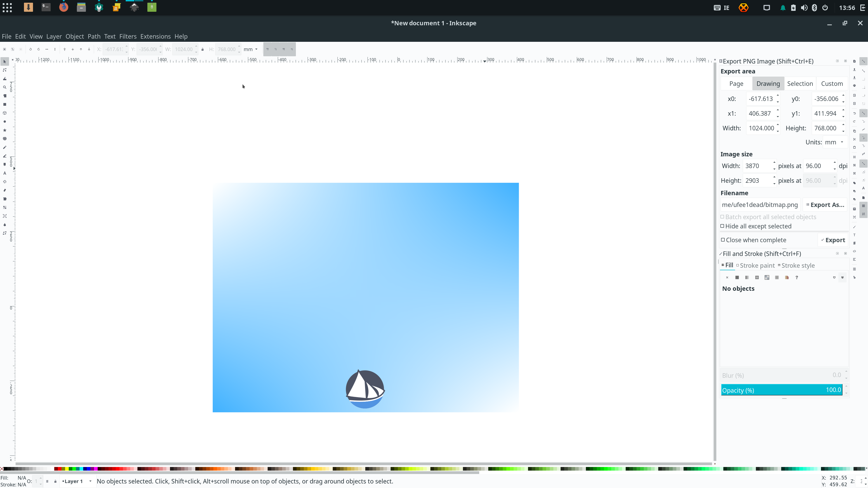Click Export As... button

click(825, 205)
